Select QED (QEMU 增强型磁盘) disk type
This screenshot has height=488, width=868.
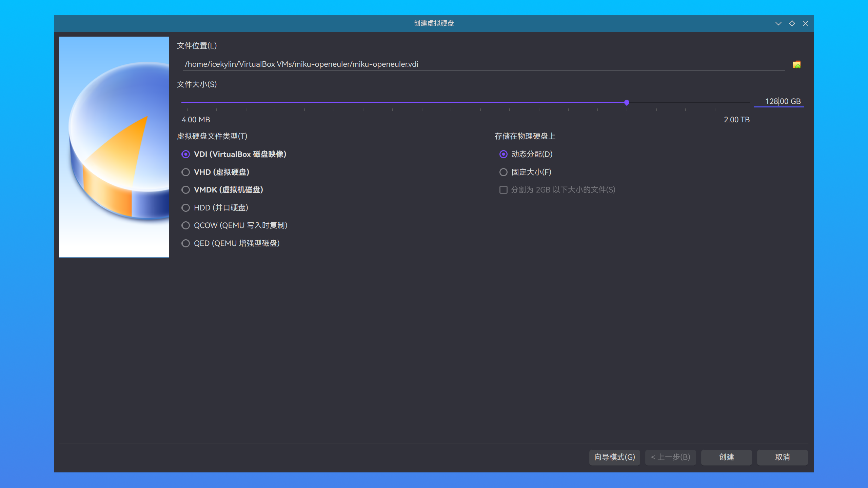231,243
